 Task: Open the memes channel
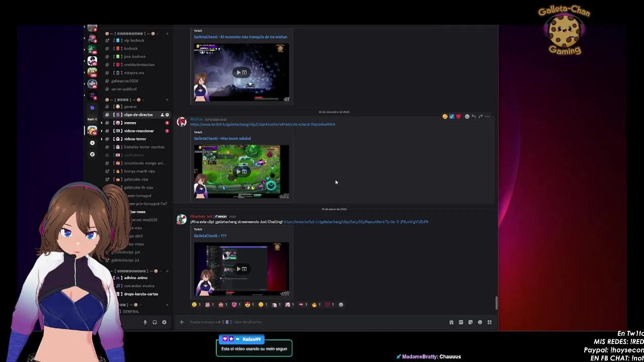pos(136,123)
